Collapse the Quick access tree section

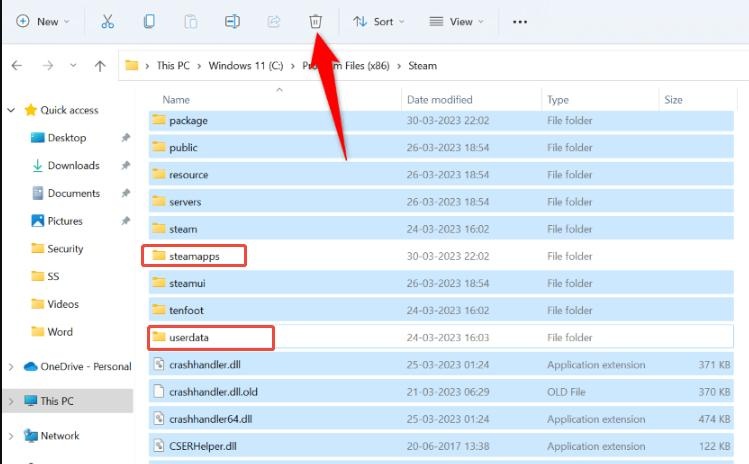(x=11, y=110)
